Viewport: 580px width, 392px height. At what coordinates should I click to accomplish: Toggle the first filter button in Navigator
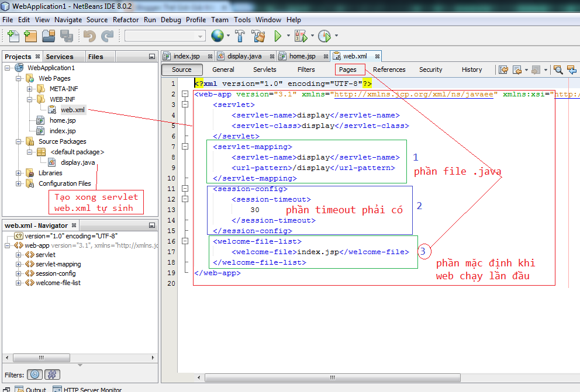click(36, 374)
